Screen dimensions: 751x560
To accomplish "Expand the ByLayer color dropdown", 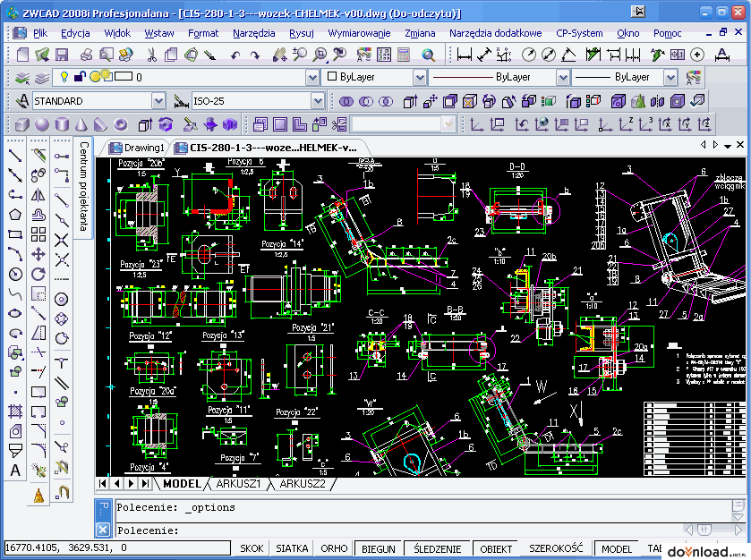I will point(420,77).
